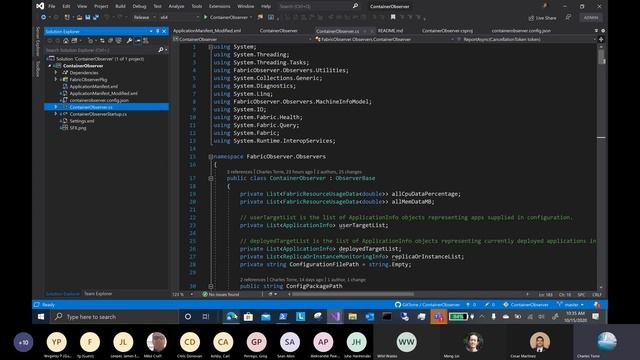Click the Save All toolbar icon

click(x=96, y=18)
